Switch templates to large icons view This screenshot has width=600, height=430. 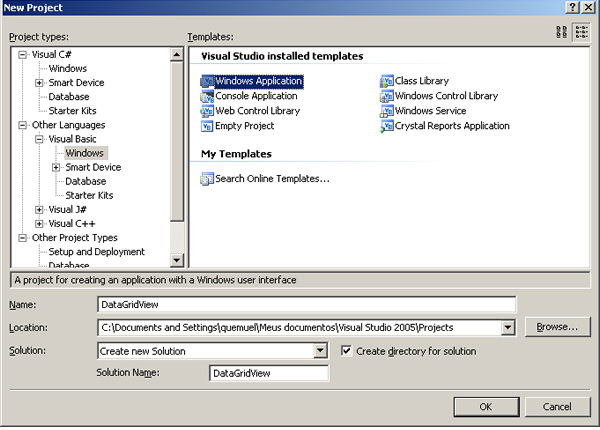[x=562, y=32]
